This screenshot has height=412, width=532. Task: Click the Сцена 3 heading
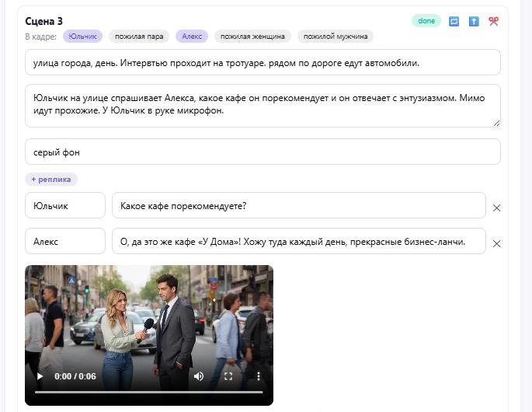[x=43, y=21]
